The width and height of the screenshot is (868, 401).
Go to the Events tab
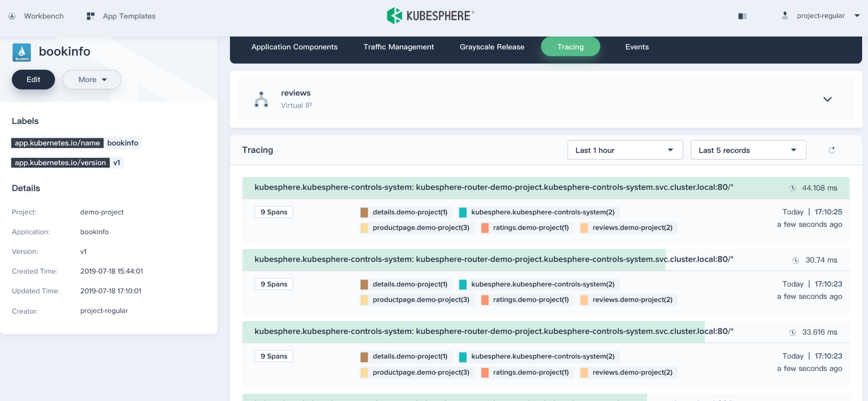(637, 47)
